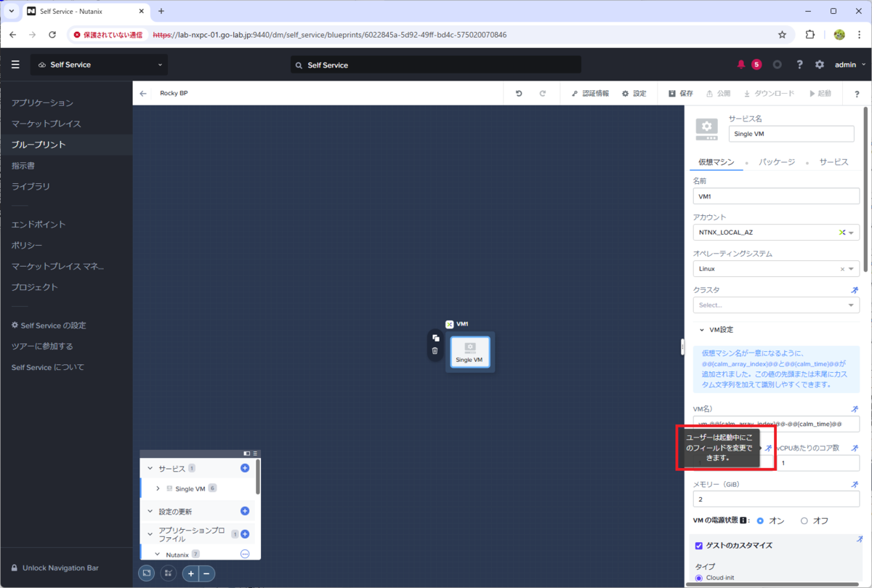Go back using the arrow beside Rocky BP

[x=143, y=93]
